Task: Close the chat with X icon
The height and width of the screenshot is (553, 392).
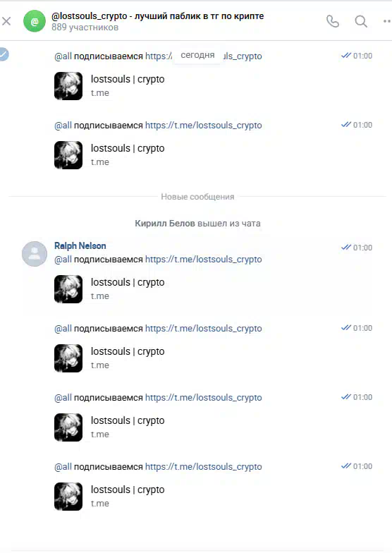Action: [6, 21]
